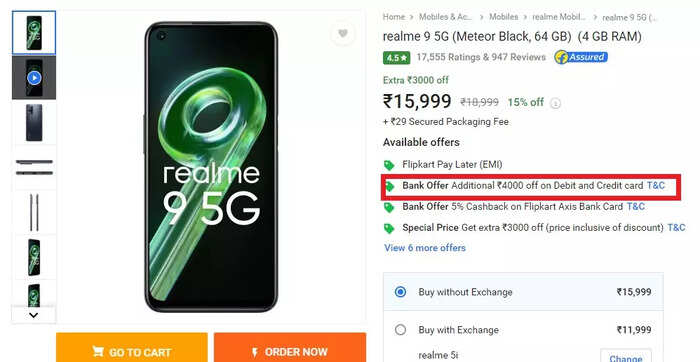Open 17,555 Ratings & 947 Reviews
This screenshot has width=700, height=362.
pos(481,57)
